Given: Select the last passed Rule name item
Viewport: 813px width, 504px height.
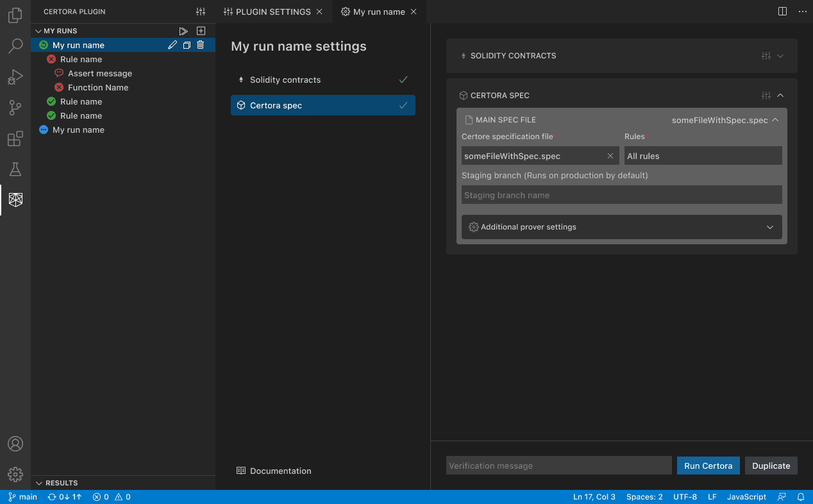Looking at the screenshot, I should 123,115.
